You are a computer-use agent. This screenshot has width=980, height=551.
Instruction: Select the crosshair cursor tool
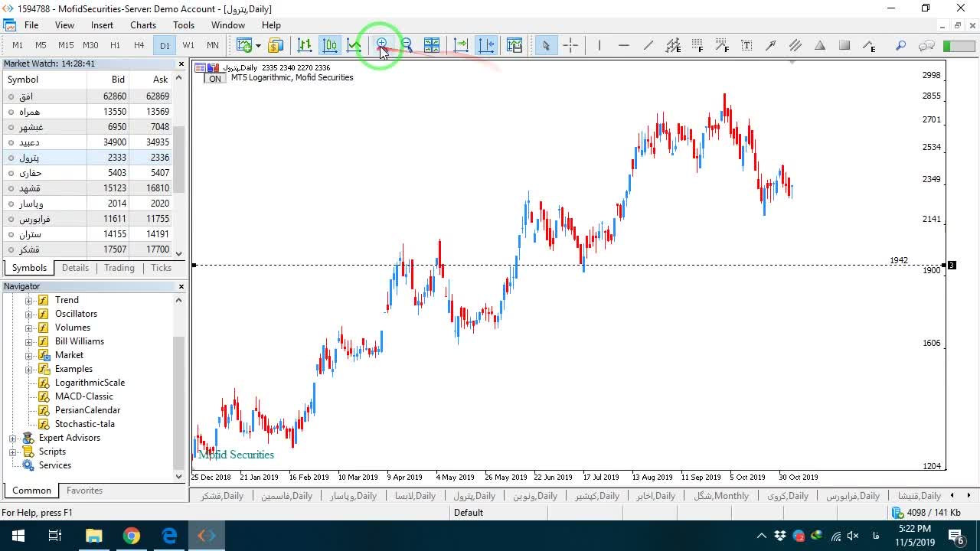pyautogui.click(x=570, y=45)
